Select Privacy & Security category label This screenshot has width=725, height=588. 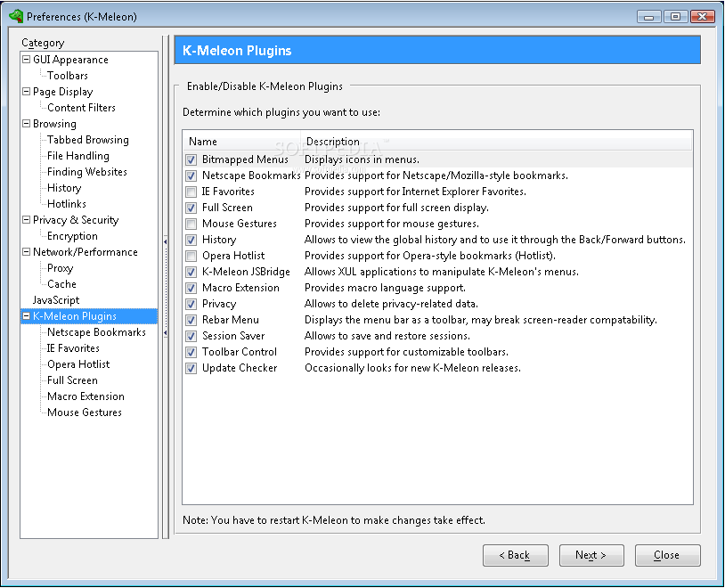point(76,220)
